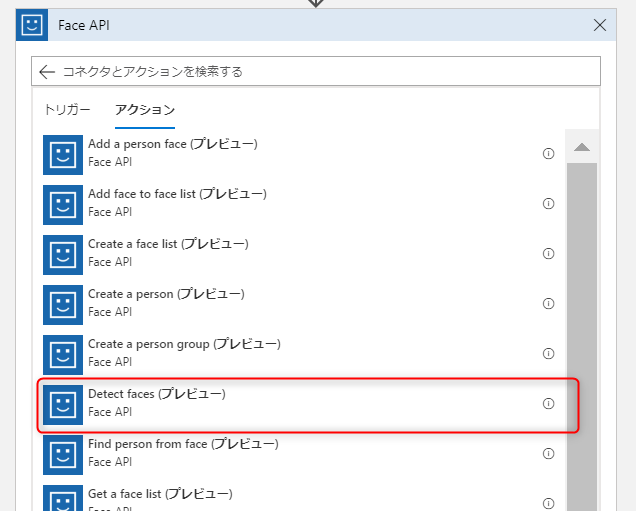Switch to the トリガー tab
Viewport: 636px width, 511px height.
pyautogui.click(x=67, y=110)
